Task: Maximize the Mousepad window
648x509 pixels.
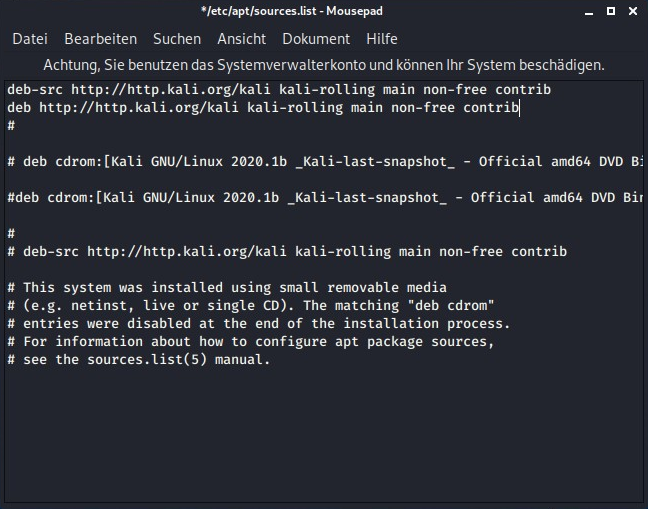Action: 609,11
